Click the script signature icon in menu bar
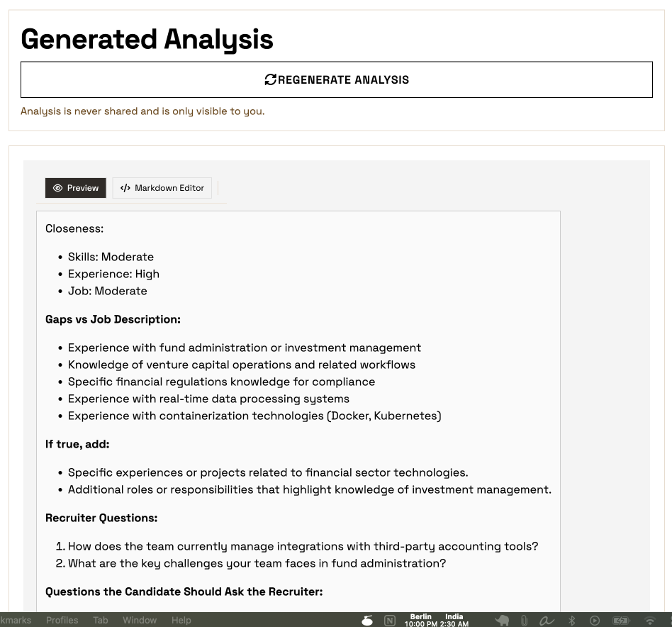 coord(547,621)
